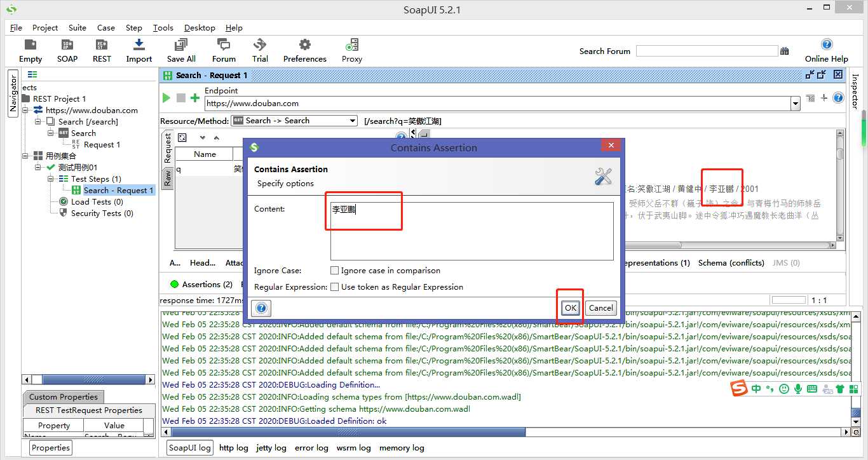Screen dimensions: 868x460
Task: Click the Sogou keyboard tray icon
Action: (812, 388)
